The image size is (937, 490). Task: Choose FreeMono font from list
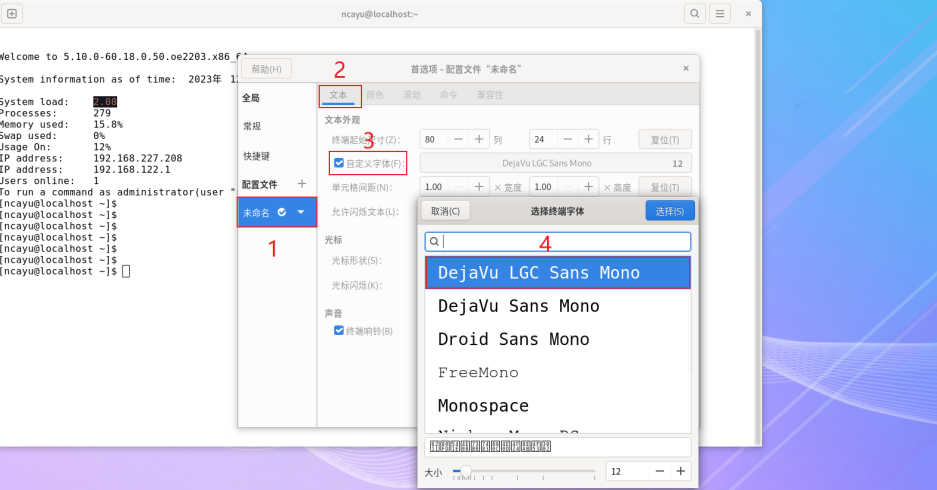[x=558, y=372]
